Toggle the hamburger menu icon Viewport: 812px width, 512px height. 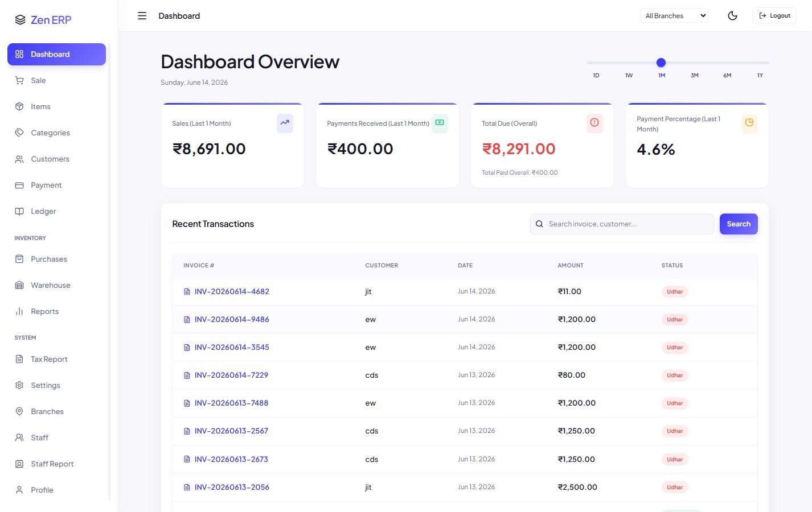142,16
